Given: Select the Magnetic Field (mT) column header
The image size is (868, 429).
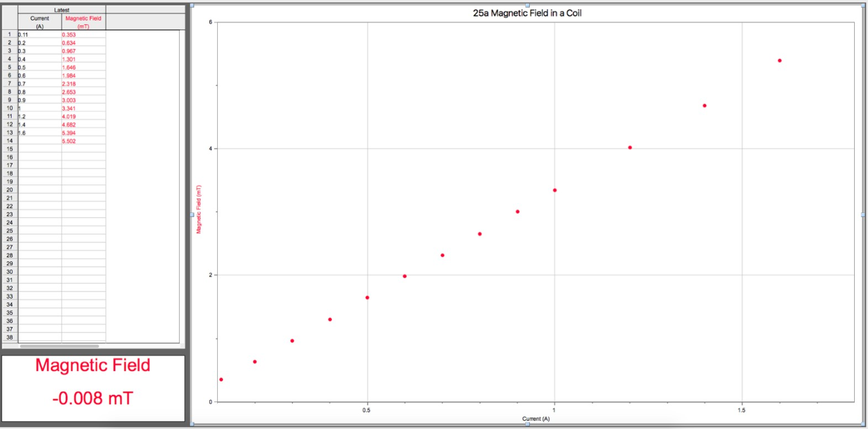Looking at the screenshot, I should [83, 22].
